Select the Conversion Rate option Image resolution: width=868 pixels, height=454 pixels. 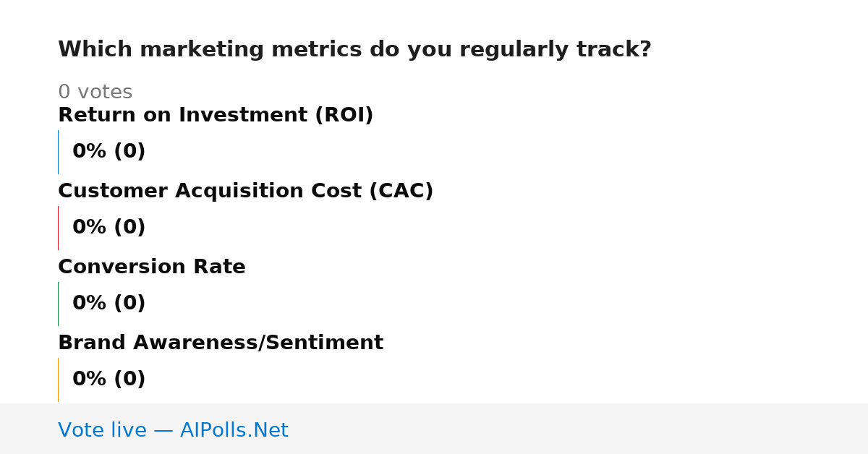click(x=152, y=267)
